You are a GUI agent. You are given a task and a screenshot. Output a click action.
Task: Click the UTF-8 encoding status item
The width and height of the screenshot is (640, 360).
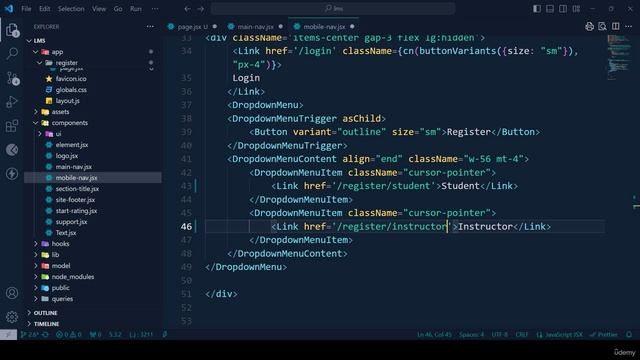pos(500,335)
